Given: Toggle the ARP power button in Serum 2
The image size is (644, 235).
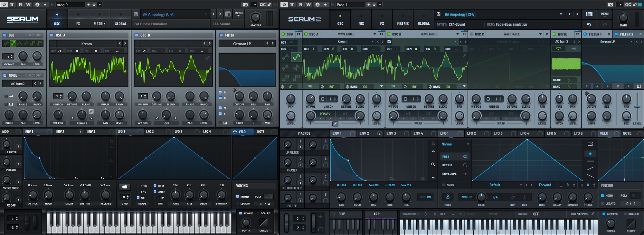Looking at the screenshot, I should click(x=368, y=214).
